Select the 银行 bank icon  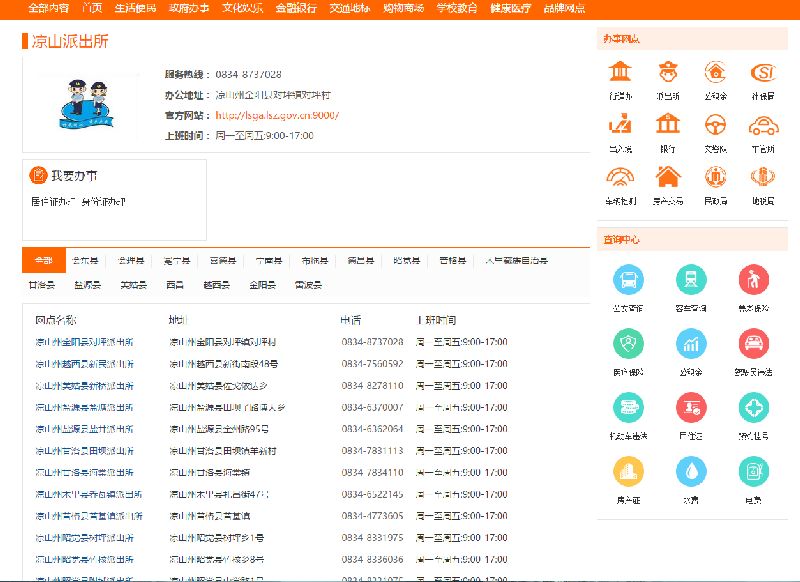coord(667,125)
